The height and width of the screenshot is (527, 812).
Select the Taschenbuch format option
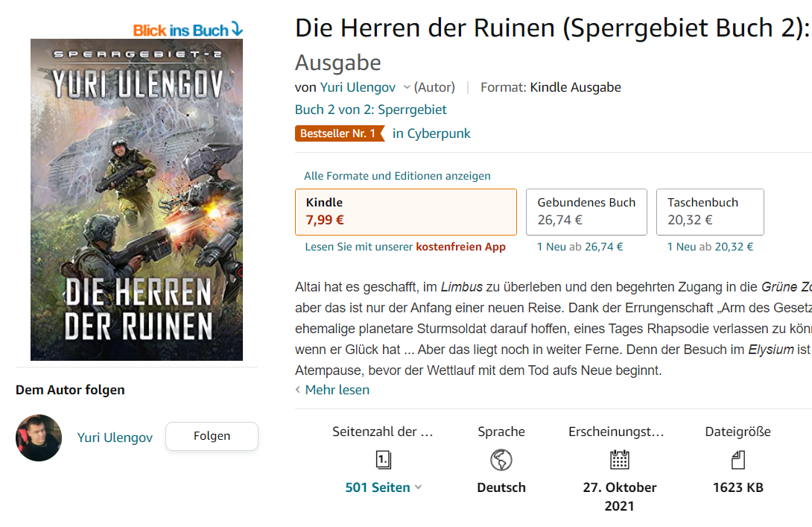(x=710, y=212)
